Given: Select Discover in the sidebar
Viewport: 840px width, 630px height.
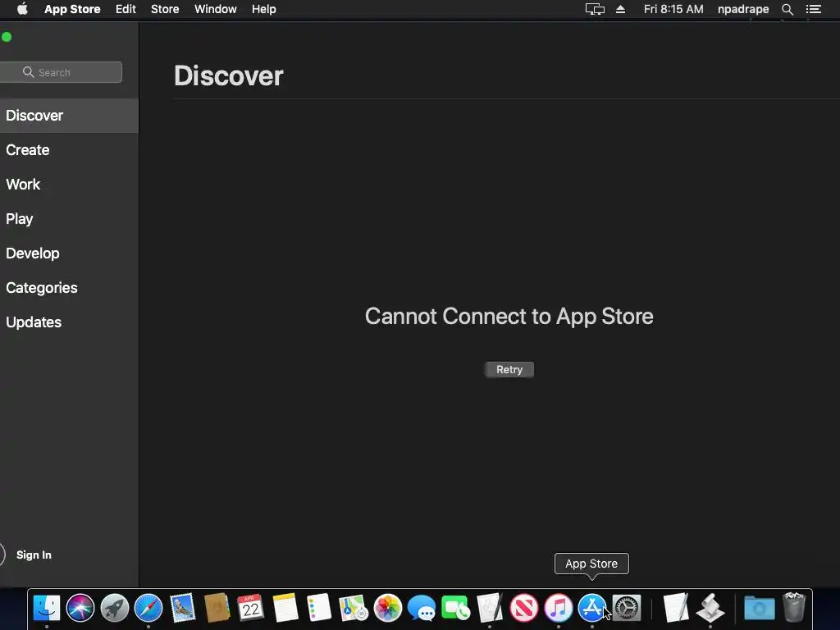Looking at the screenshot, I should pyautogui.click(x=69, y=116).
